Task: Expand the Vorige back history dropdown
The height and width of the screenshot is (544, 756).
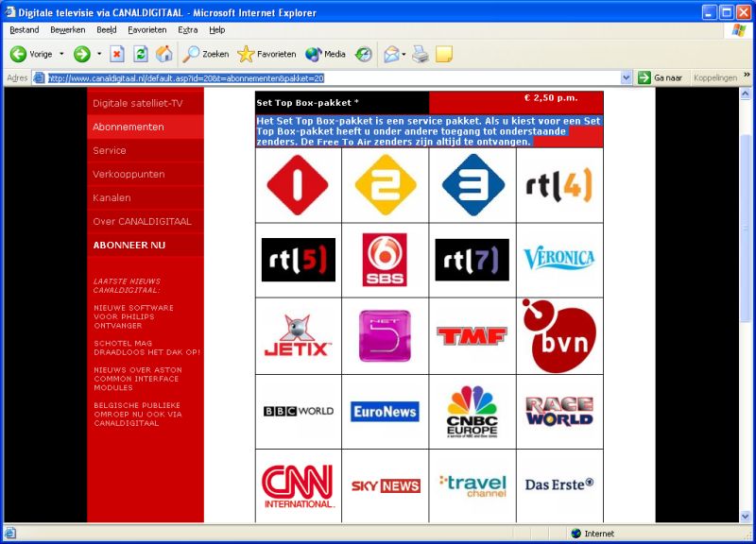Action: coord(61,54)
